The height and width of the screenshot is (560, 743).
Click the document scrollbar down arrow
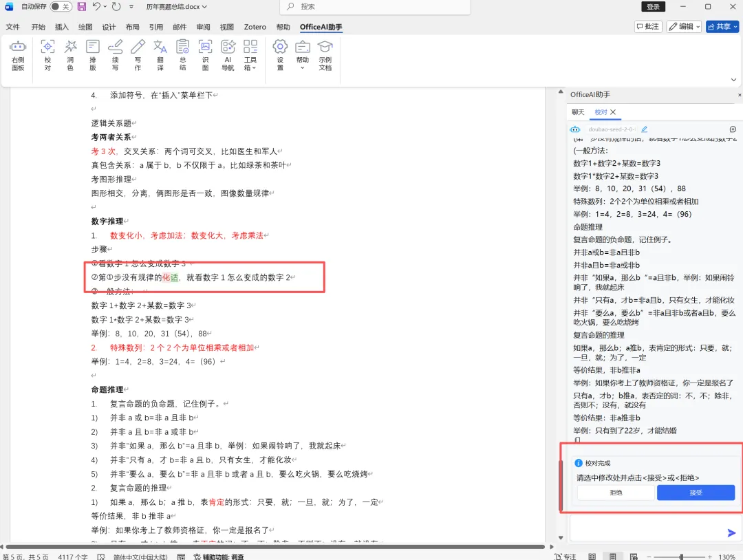click(561, 538)
